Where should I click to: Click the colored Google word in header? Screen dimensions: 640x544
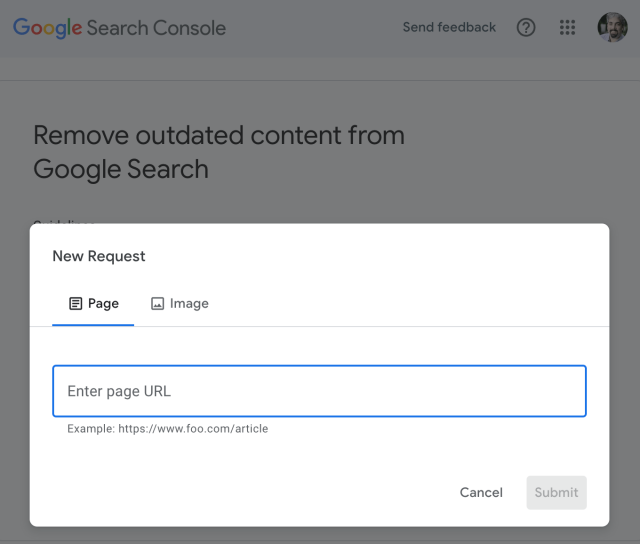[x=47, y=28]
